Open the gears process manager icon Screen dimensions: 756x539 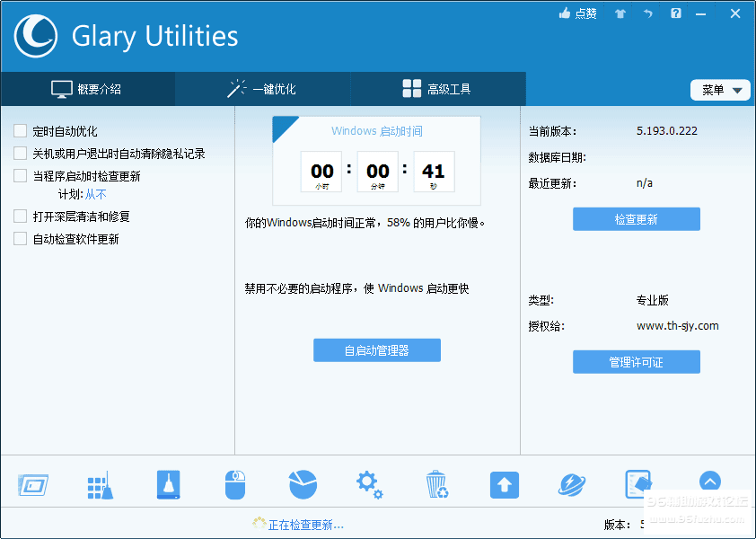point(369,485)
